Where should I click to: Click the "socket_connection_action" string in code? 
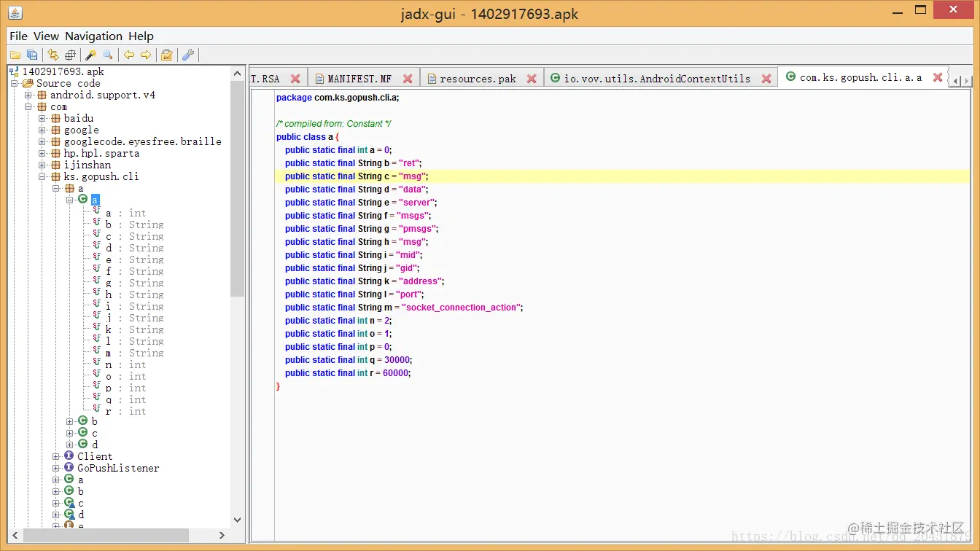461,308
